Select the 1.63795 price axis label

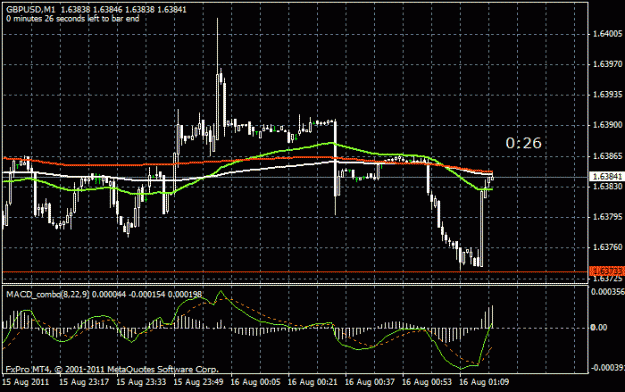point(607,217)
